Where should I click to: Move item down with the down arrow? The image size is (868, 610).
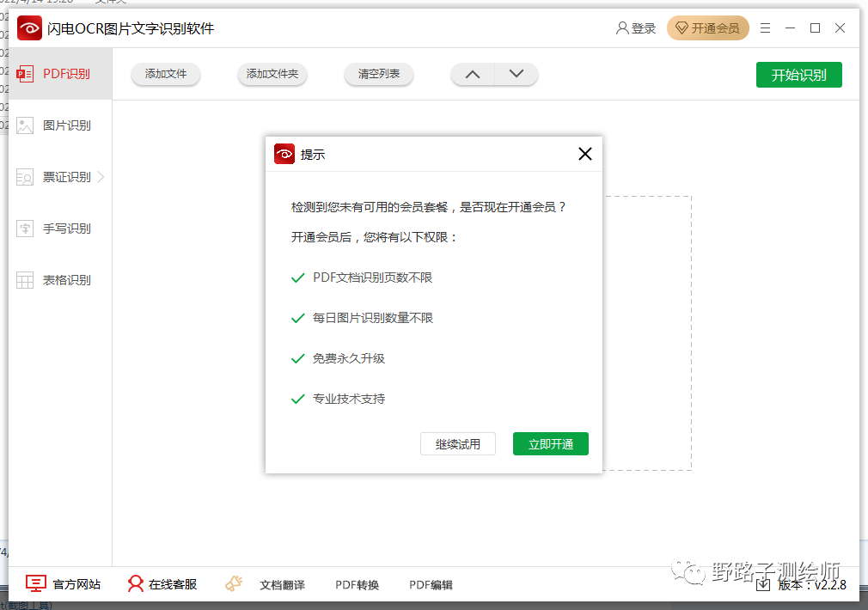[517, 74]
